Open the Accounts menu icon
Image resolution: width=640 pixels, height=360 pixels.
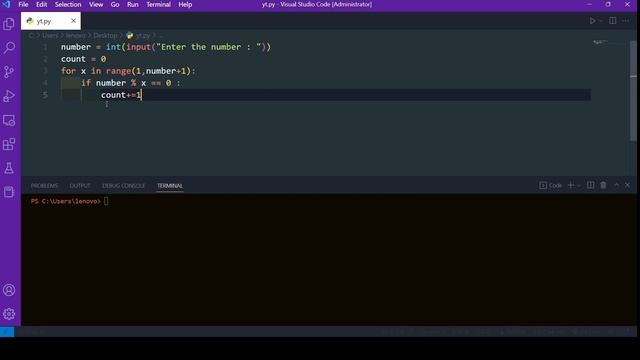[x=9, y=290]
